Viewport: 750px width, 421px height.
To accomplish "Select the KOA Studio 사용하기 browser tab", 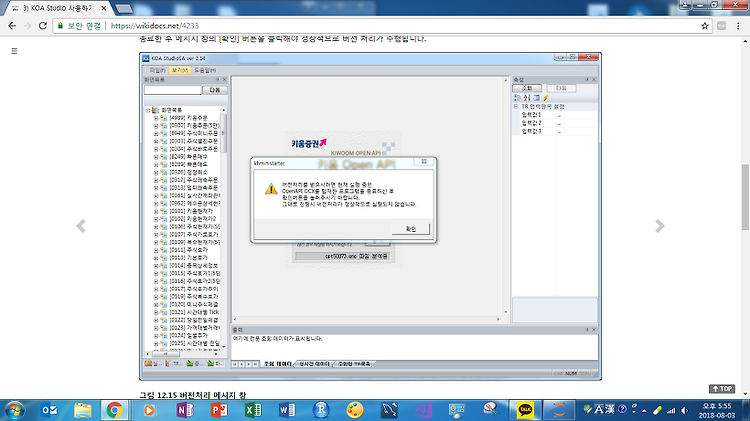I will pos(60,8).
